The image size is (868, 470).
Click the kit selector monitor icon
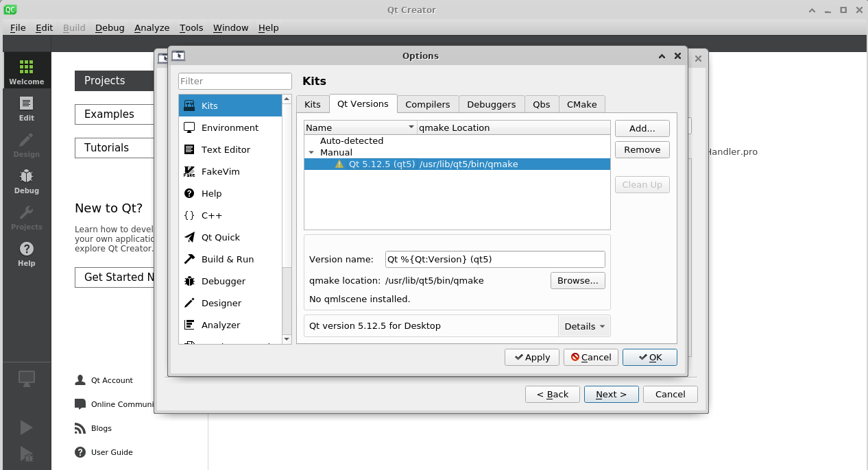[26, 378]
